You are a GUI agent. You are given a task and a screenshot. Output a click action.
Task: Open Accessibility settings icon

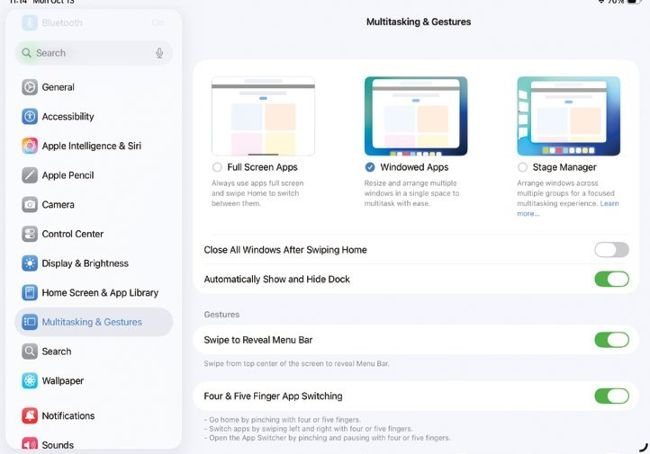tap(30, 116)
